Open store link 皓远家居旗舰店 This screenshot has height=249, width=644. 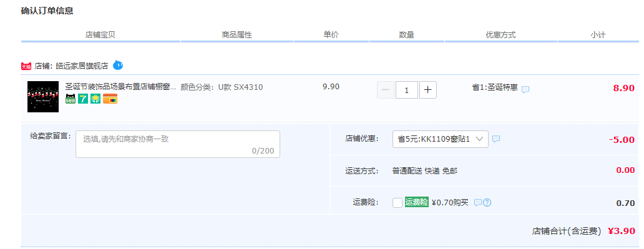click(x=82, y=66)
